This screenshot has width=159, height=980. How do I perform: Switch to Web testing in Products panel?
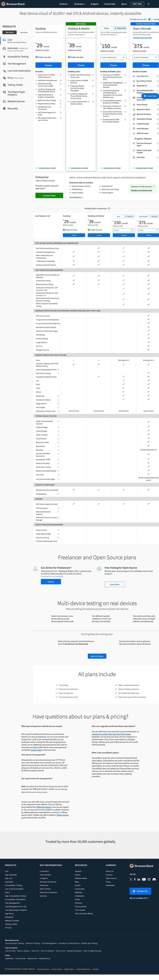pyautogui.click(x=9, y=32)
